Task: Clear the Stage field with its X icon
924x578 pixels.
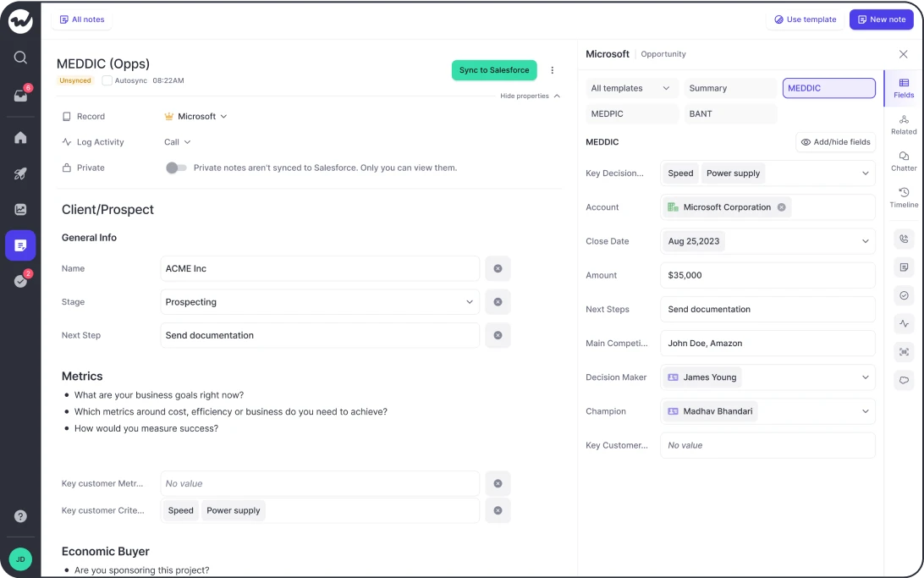Action: pyautogui.click(x=498, y=301)
